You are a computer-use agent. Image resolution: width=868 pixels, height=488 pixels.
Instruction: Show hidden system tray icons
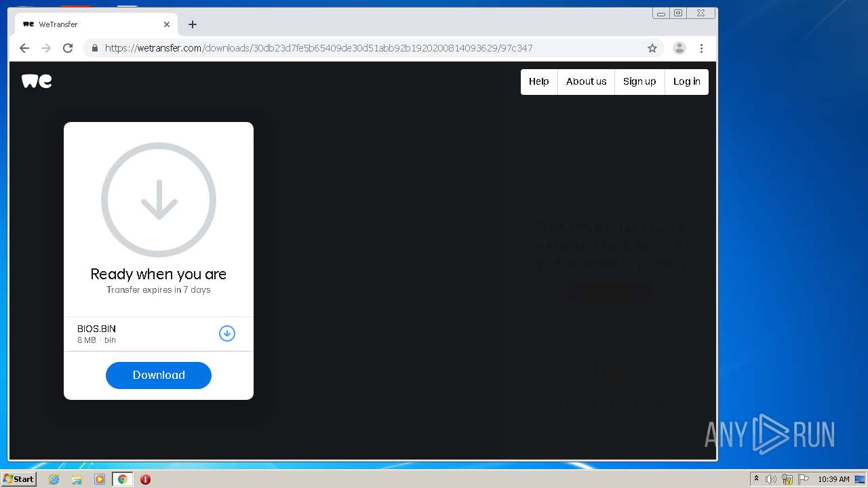tap(756, 479)
